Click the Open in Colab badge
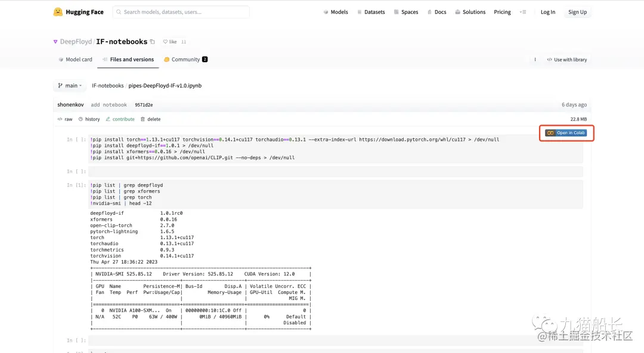The width and height of the screenshot is (644, 353). tap(566, 133)
